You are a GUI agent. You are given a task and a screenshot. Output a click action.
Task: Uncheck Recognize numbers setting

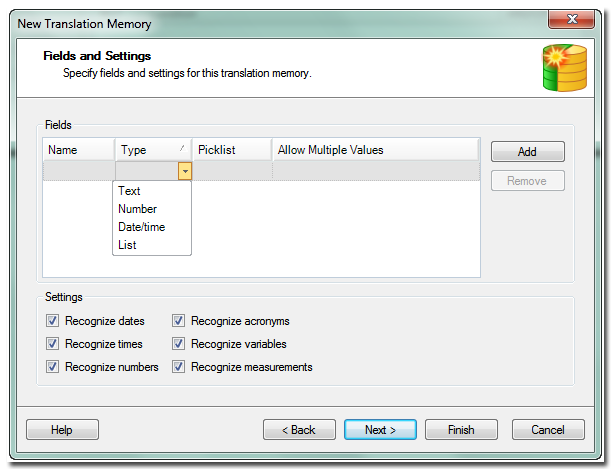tap(52, 368)
